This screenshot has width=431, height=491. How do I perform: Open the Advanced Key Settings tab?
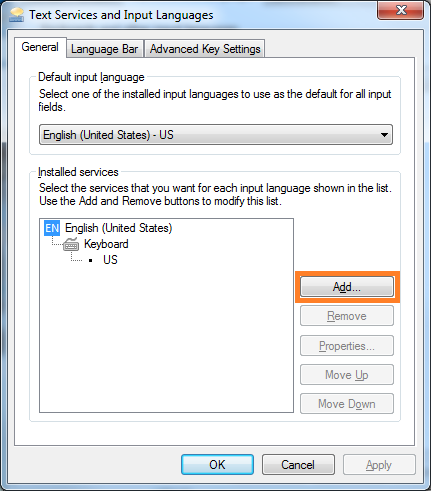[205, 49]
